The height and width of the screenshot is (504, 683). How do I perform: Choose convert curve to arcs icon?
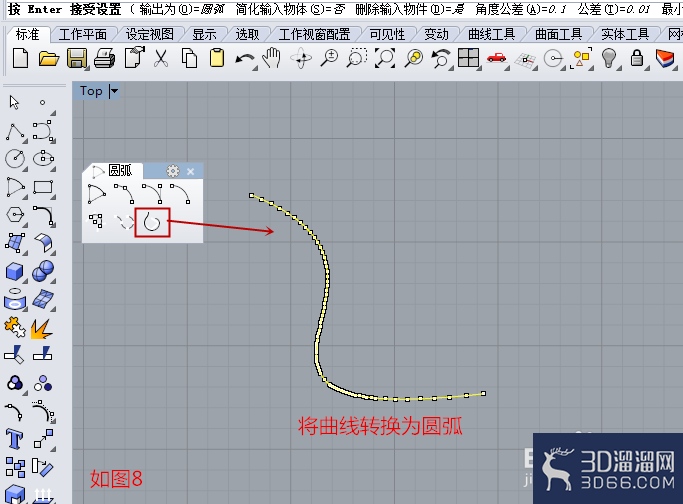152,223
